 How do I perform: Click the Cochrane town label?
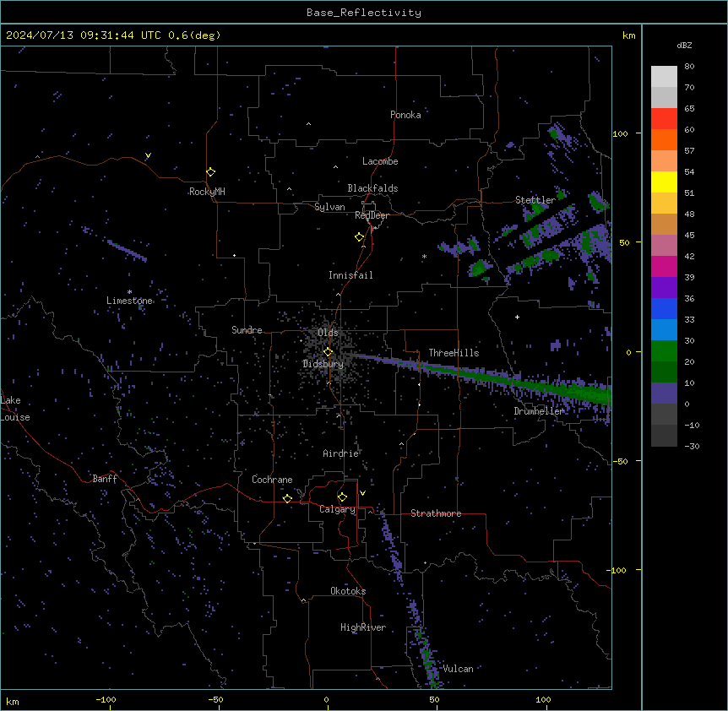tap(272, 480)
